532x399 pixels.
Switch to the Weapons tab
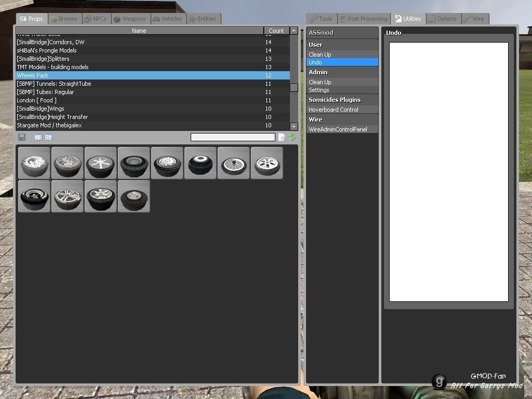coord(130,19)
